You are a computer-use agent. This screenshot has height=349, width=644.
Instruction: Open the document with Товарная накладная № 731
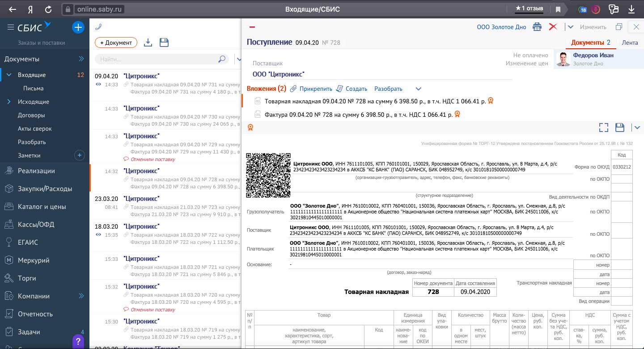[x=165, y=84]
